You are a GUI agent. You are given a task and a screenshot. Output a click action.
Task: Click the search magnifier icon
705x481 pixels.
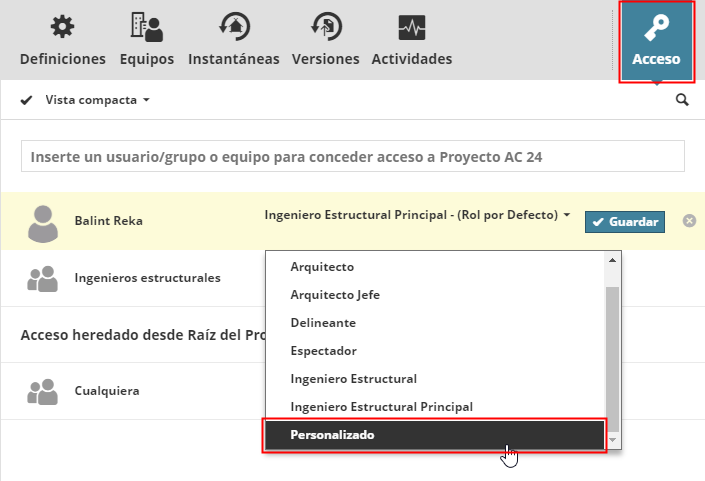coord(682,100)
